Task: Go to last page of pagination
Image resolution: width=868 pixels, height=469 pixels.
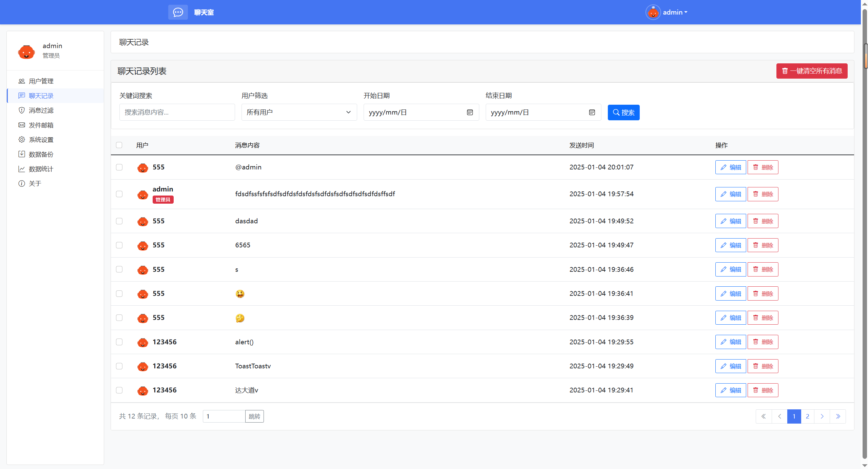Action: [x=838, y=416]
